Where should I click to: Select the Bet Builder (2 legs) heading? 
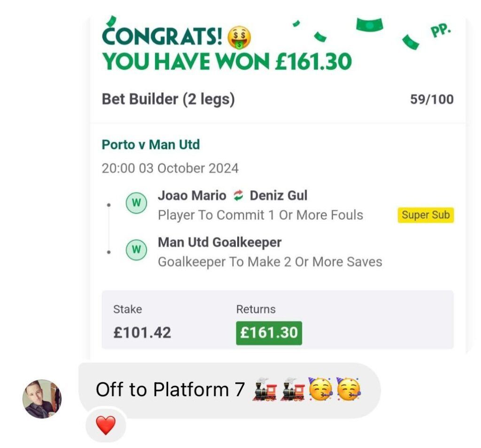pyautogui.click(x=168, y=100)
